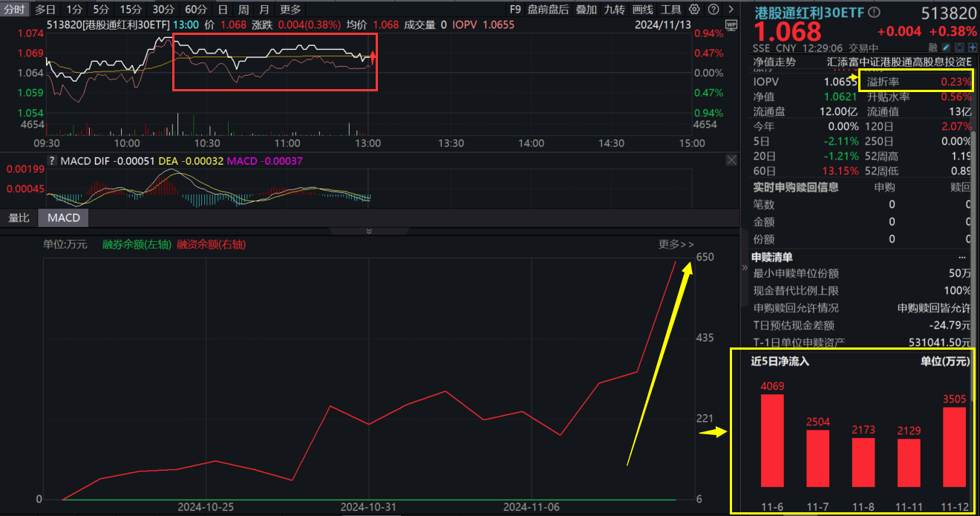Switch to the MACD tab

click(x=62, y=218)
